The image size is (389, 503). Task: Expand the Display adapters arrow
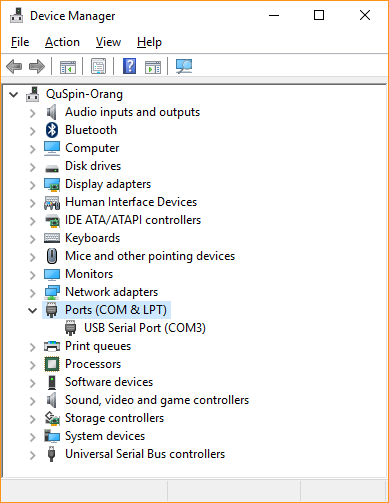32,185
